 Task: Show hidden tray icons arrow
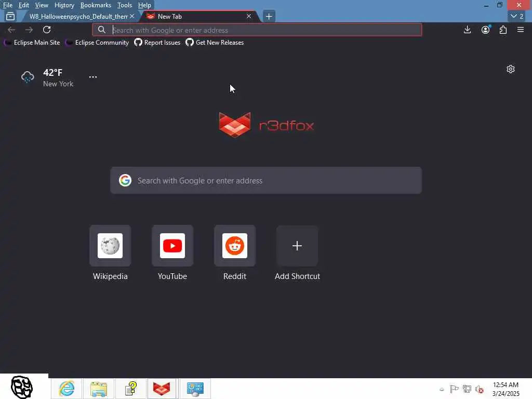pos(442,389)
